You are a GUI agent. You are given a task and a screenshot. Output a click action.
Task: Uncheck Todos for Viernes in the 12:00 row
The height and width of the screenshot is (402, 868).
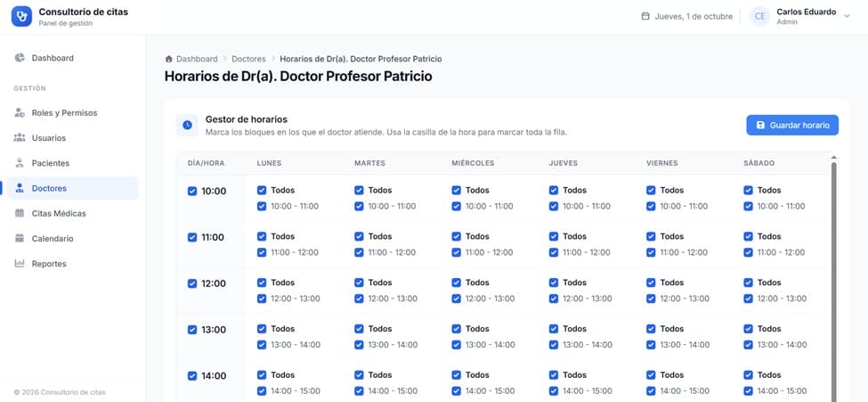point(651,283)
